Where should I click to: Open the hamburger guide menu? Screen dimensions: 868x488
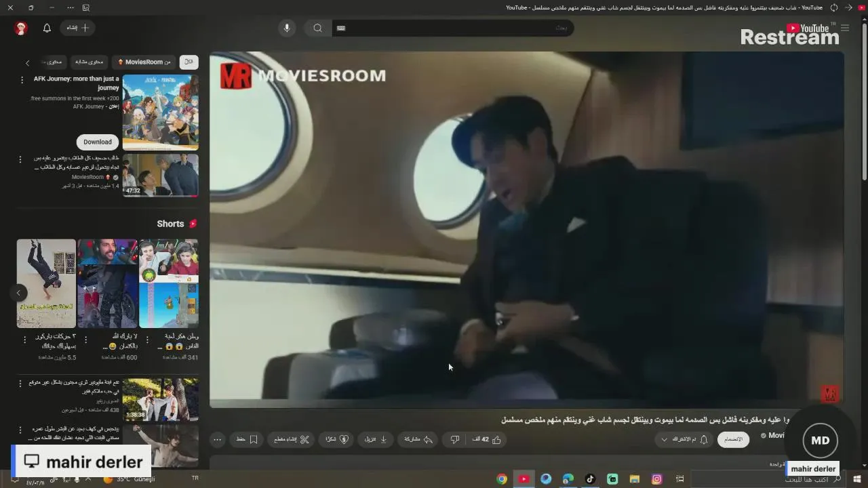845,28
